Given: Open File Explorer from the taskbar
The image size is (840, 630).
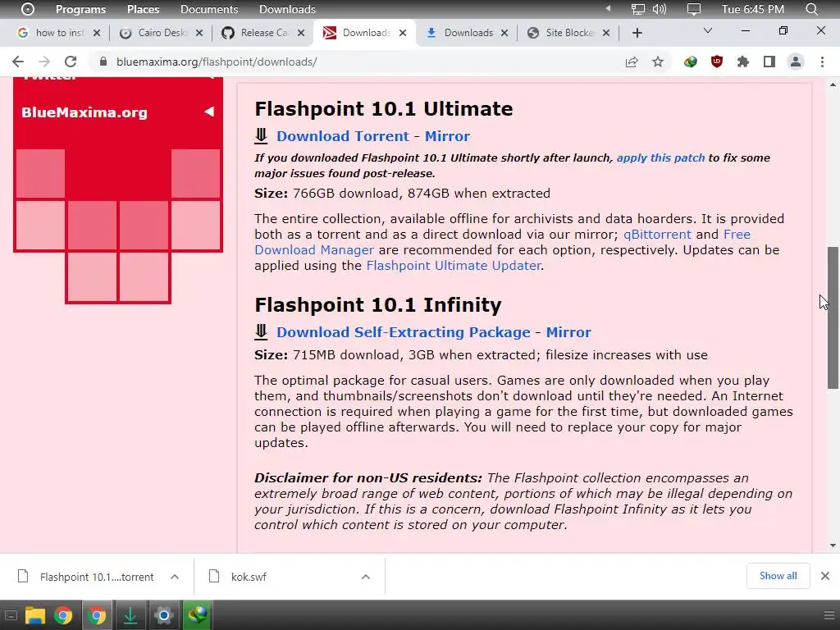Looking at the screenshot, I should click(x=34, y=615).
